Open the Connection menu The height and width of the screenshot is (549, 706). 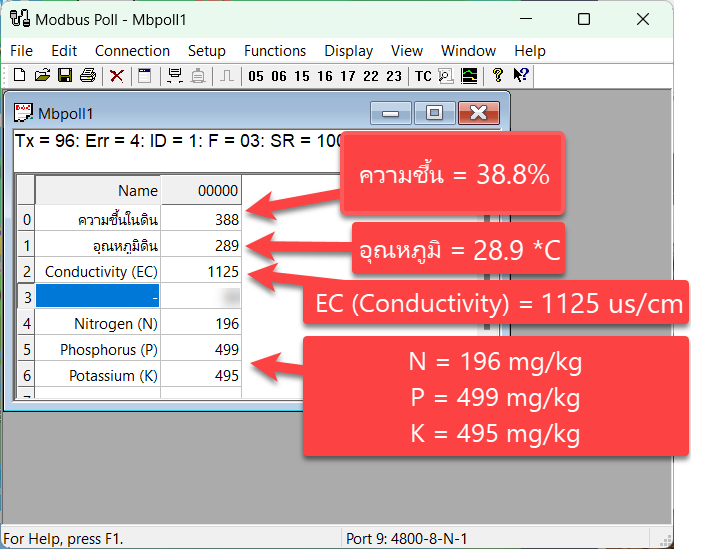point(132,51)
